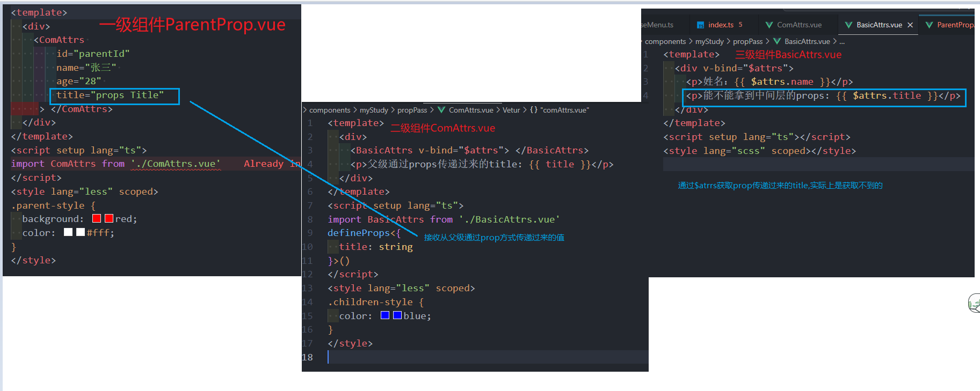The width and height of the screenshot is (980, 391).
Task: Click the Vue icon beside ComAttrs.vue in breadcrumbs
Action: pos(441,110)
